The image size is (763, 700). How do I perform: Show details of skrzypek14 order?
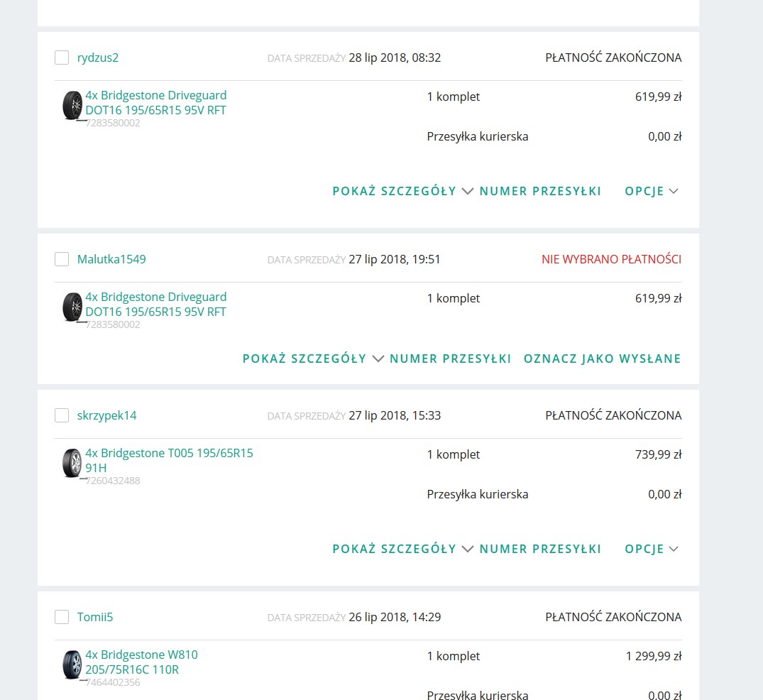pyautogui.click(x=402, y=549)
